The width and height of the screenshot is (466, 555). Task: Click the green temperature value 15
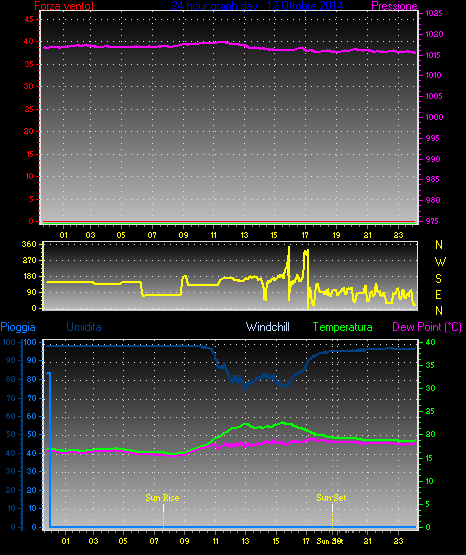429,458
